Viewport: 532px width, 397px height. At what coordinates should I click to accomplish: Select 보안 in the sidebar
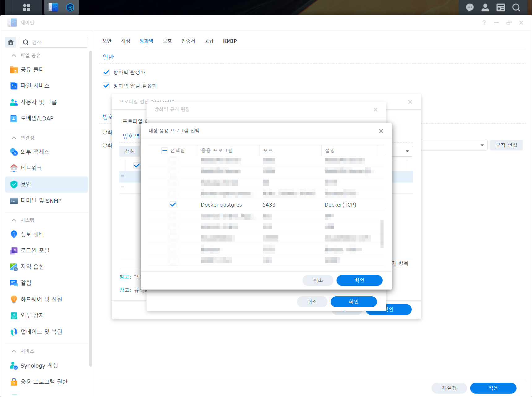46,185
